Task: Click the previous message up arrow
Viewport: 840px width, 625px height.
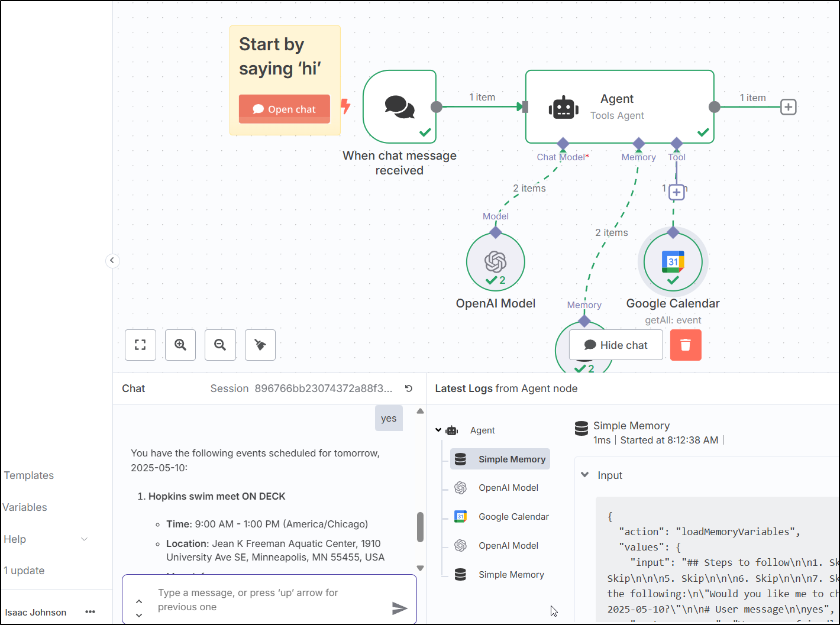Action: (x=139, y=601)
